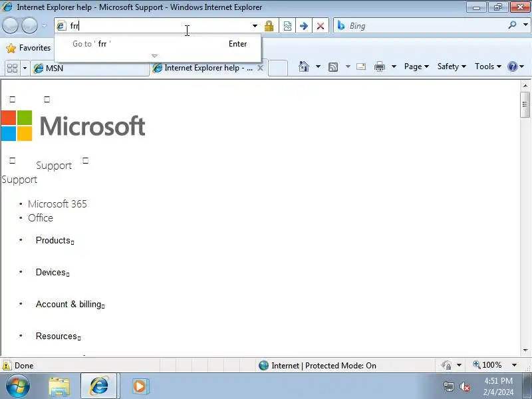
Task: Click the Internet zone globe icon
Action: tap(263, 365)
